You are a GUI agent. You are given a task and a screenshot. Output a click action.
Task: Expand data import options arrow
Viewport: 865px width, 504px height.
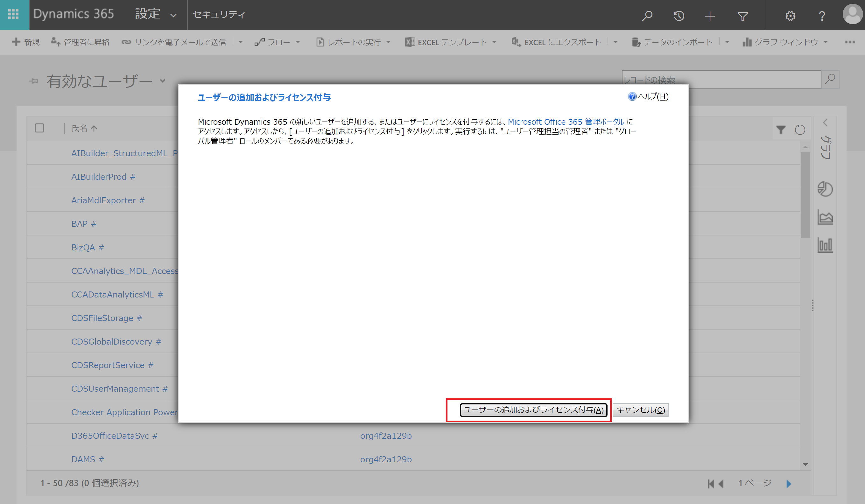pyautogui.click(x=727, y=42)
